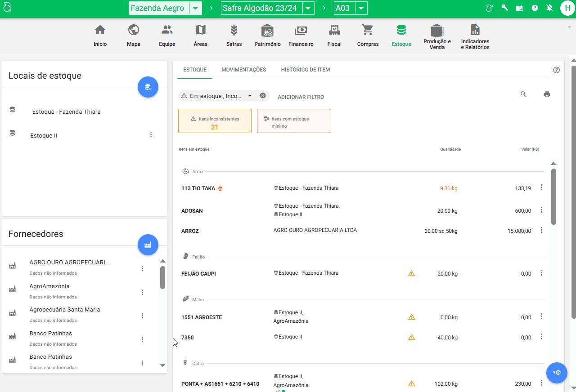Toggle the Itens inconsistentes filter card

tap(215, 121)
